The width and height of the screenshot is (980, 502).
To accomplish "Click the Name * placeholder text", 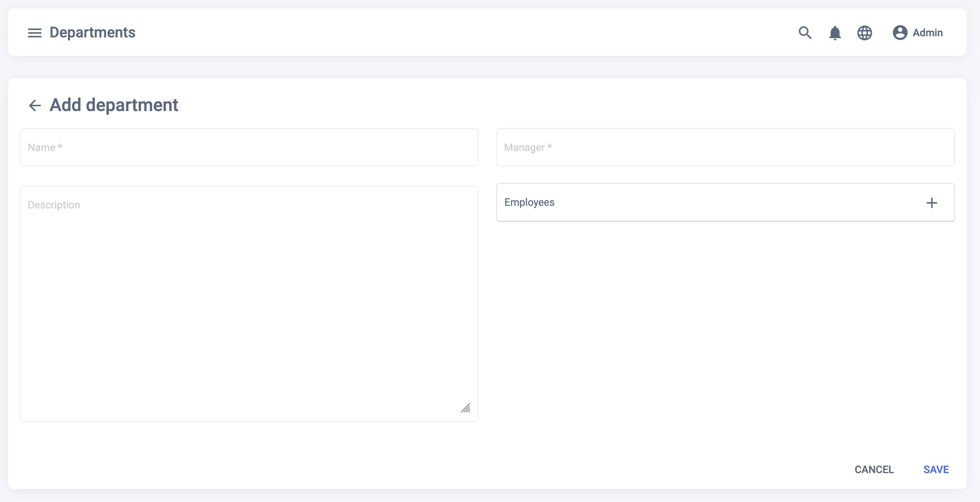I will coord(45,147).
